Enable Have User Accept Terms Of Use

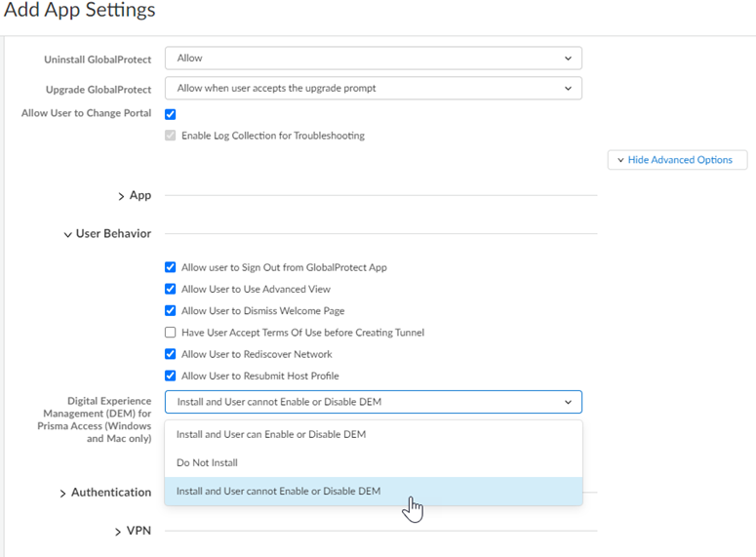[x=171, y=333]
